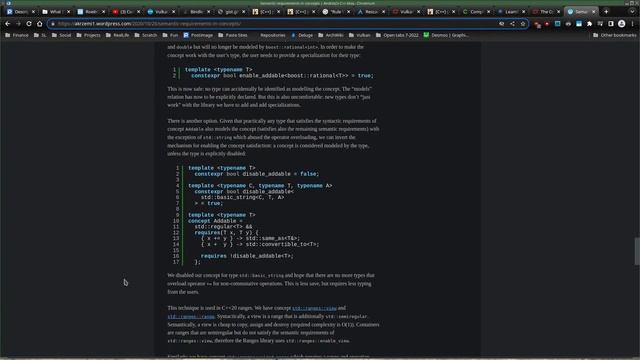Go forward to the next page

(18, 24)
